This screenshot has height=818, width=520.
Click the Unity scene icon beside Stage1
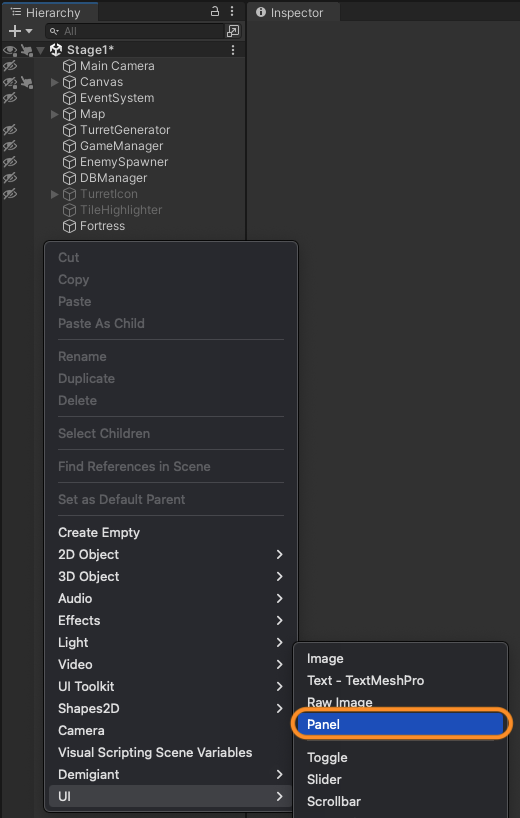click(56, 50)
